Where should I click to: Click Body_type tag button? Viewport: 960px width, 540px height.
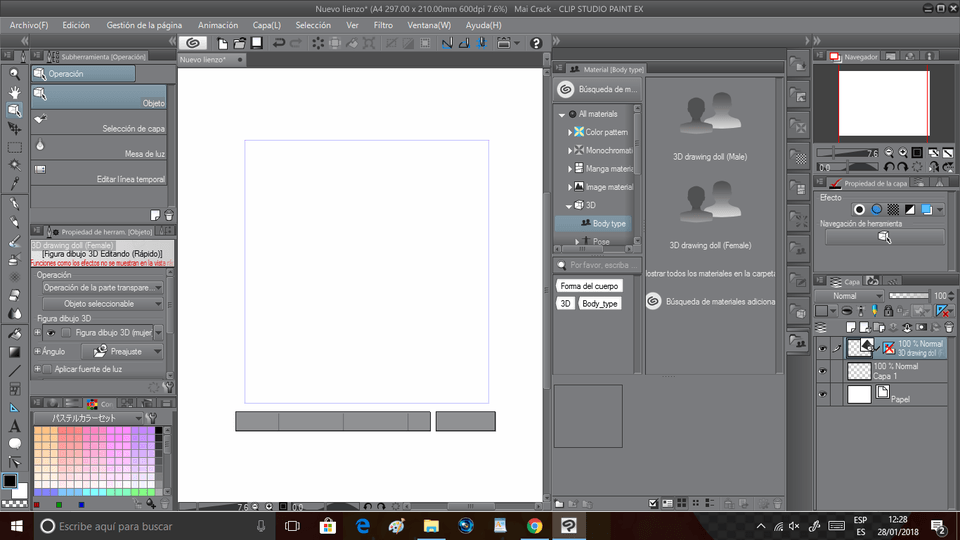tap(600, 304)
